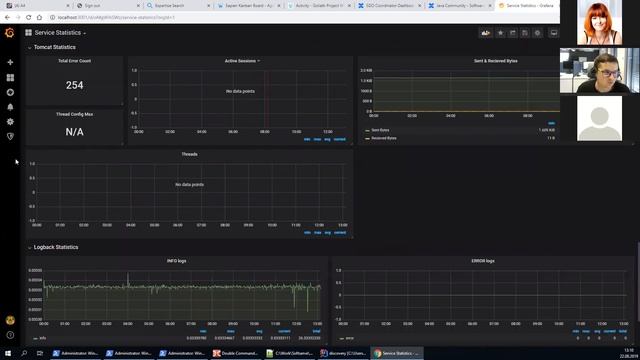Star this dashboard as favorite
The height and width of the screenshot is (360, 640).
pyautogui.click(x=500, y=33)
